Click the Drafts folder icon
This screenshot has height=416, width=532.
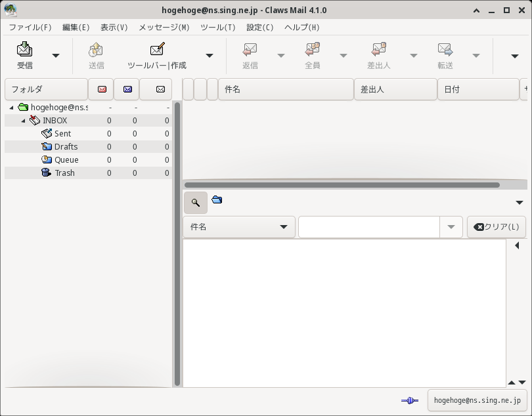click(47, 146)
